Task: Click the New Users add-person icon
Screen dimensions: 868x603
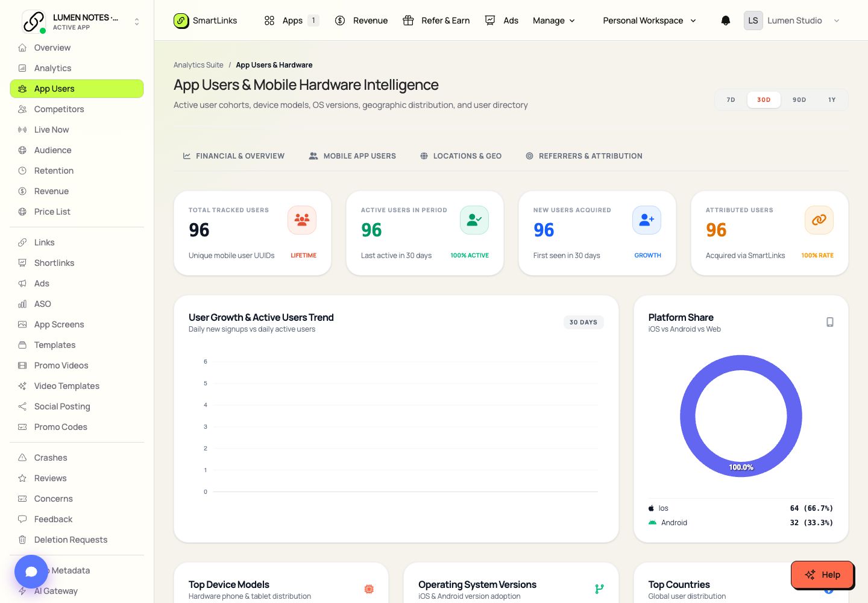Action: (x=647, y=220)
